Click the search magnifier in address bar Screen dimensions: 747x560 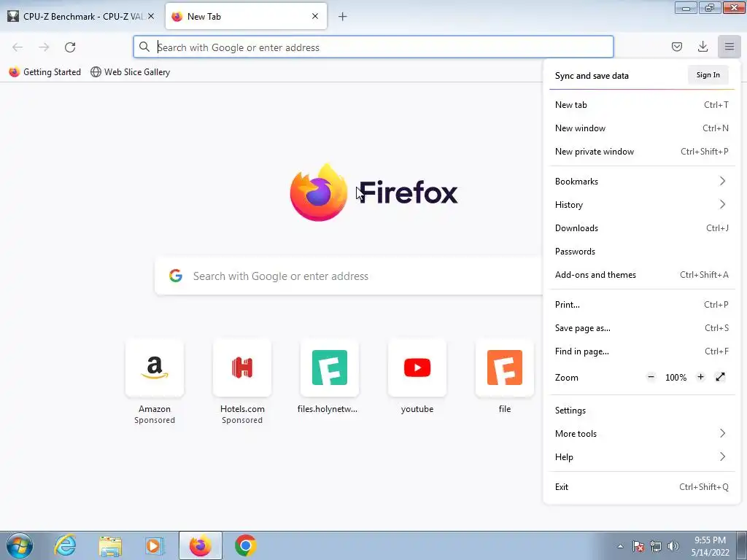point(144,47)
